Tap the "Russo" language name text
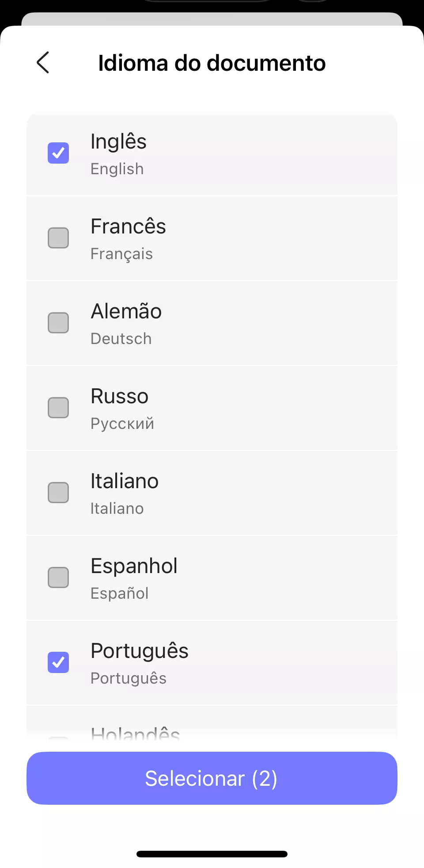The image size is (424, 868). tap(119, 396)
